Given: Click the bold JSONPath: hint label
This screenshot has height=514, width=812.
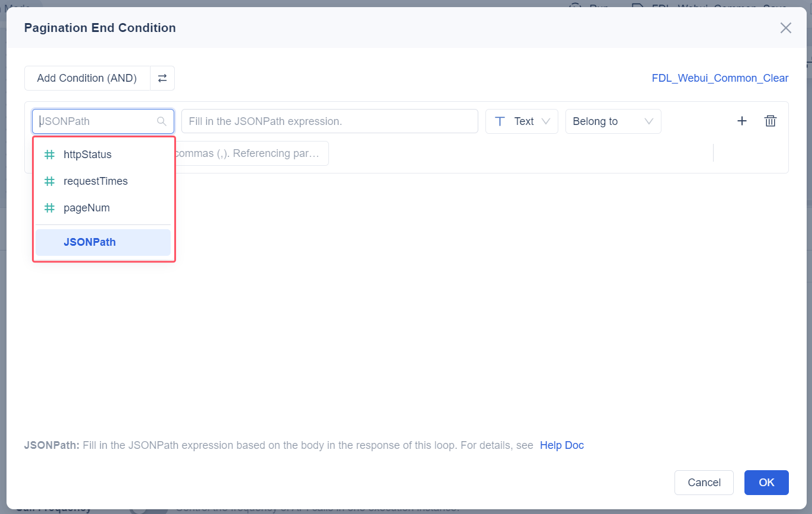Looking at the screenshot, I should (x=52, y=445).
